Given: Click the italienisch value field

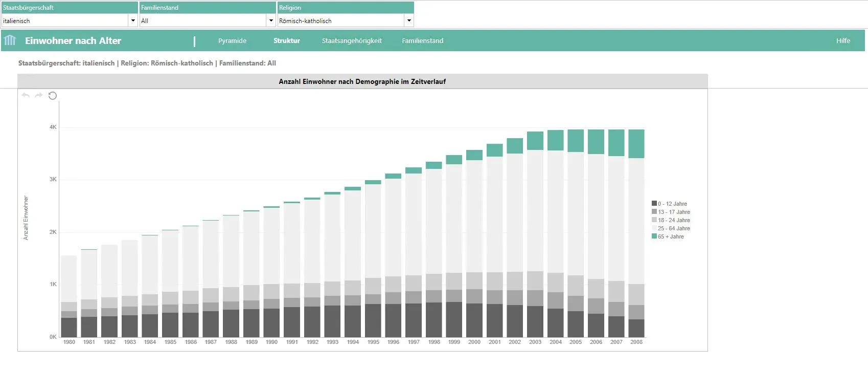Looking at the screenshot, I should pos(65,21).
